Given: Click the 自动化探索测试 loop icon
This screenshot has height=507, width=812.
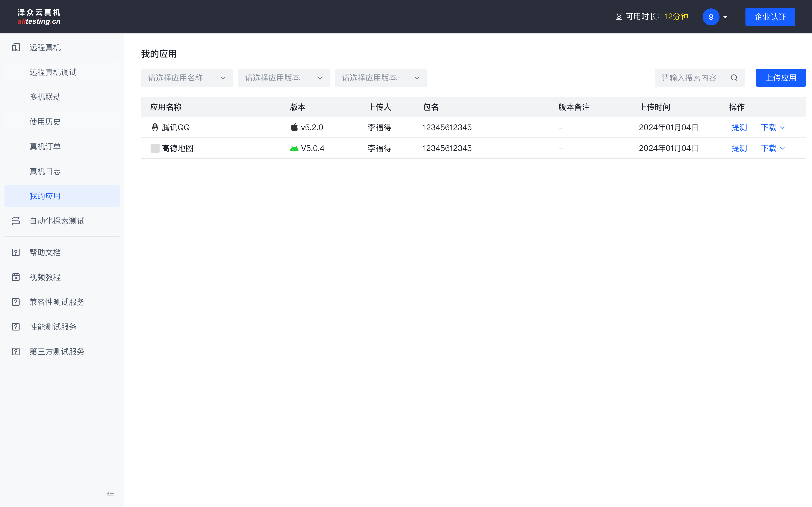Looking at the screenshot, I should pos(16,221).
